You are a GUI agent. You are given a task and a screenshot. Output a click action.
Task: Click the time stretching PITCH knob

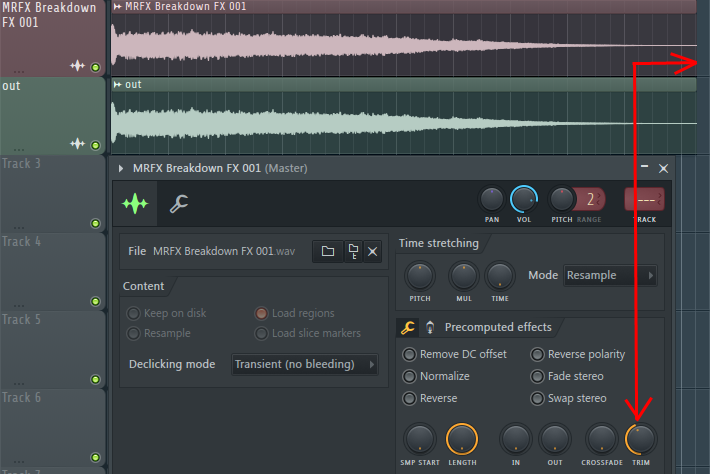click(x=420, y=276)
